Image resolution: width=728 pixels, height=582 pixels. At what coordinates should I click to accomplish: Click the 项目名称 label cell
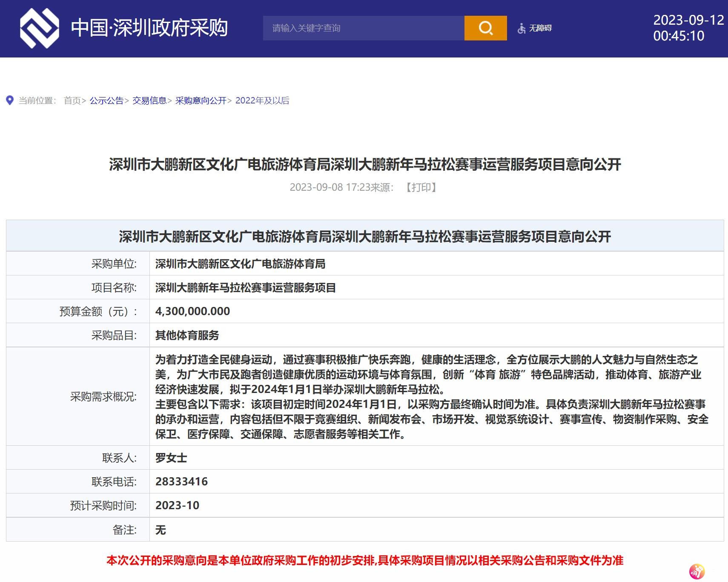[x=78, y=288]
